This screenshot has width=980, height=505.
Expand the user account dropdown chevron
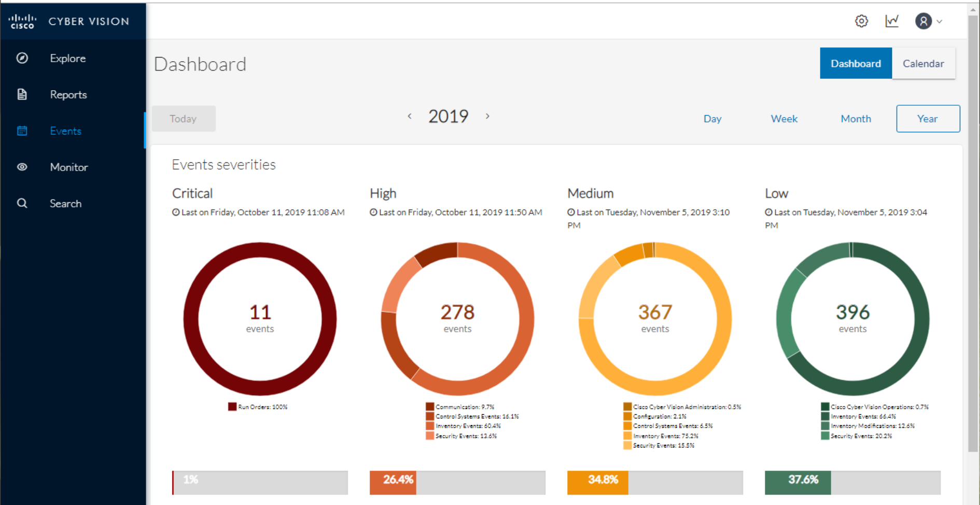point(939,22)
